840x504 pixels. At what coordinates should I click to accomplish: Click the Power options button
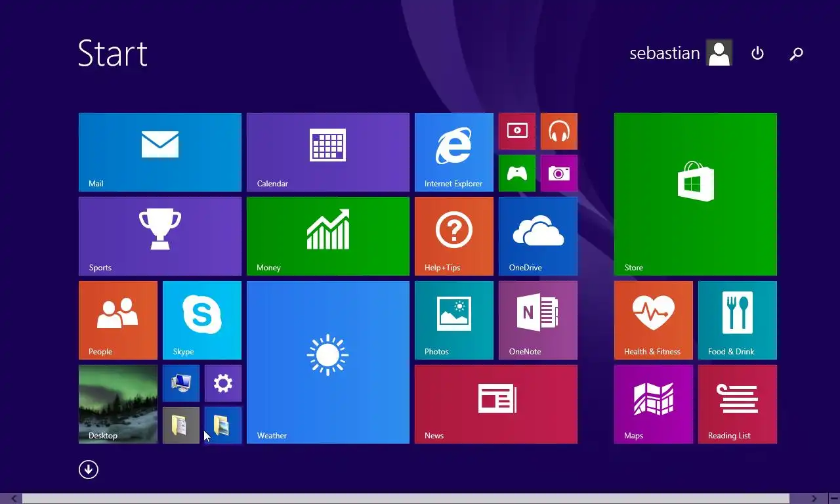coord(757,53)
